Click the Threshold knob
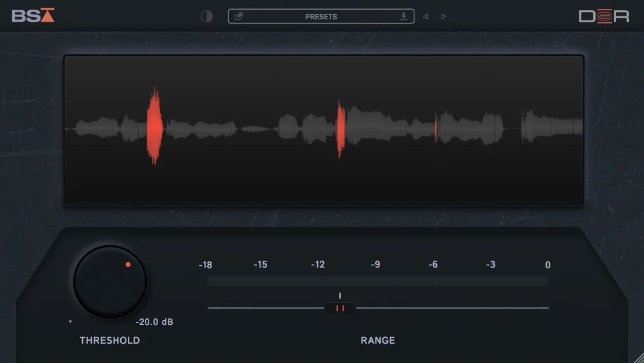The image size is (644, 363). tap(110, 282)
